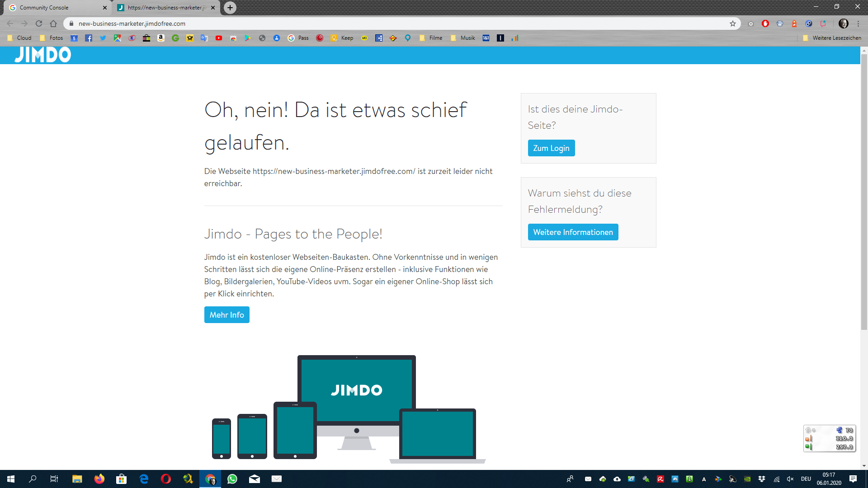The height and width of the screenshot is (488, 868).
Task: Click the DEU language indicator
Action: click(806, 479)
